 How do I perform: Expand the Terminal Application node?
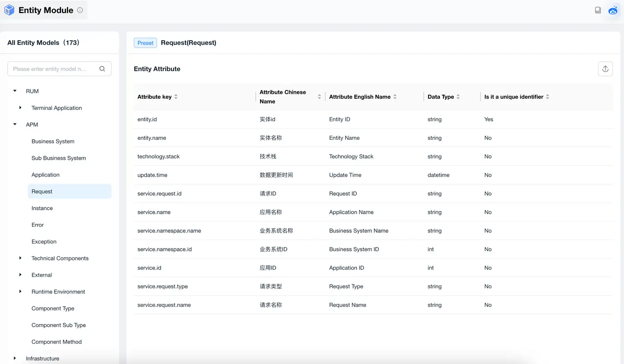click(x=20, y=108)
